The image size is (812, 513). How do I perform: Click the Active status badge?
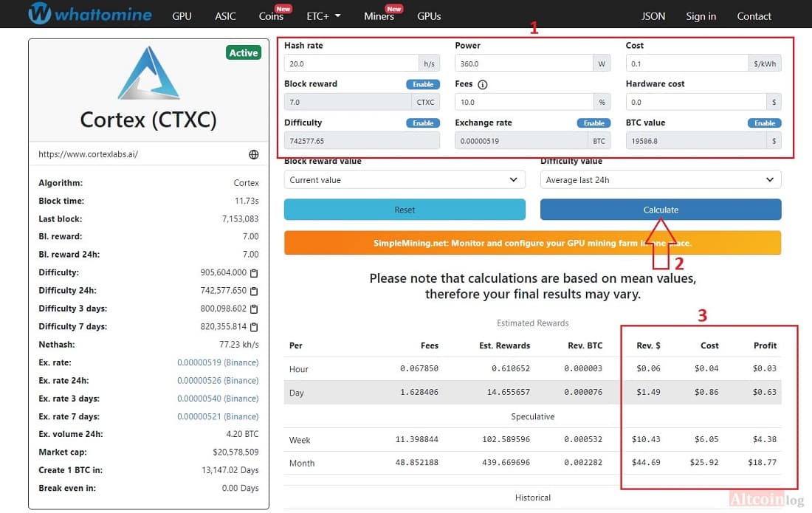(244, 53)
